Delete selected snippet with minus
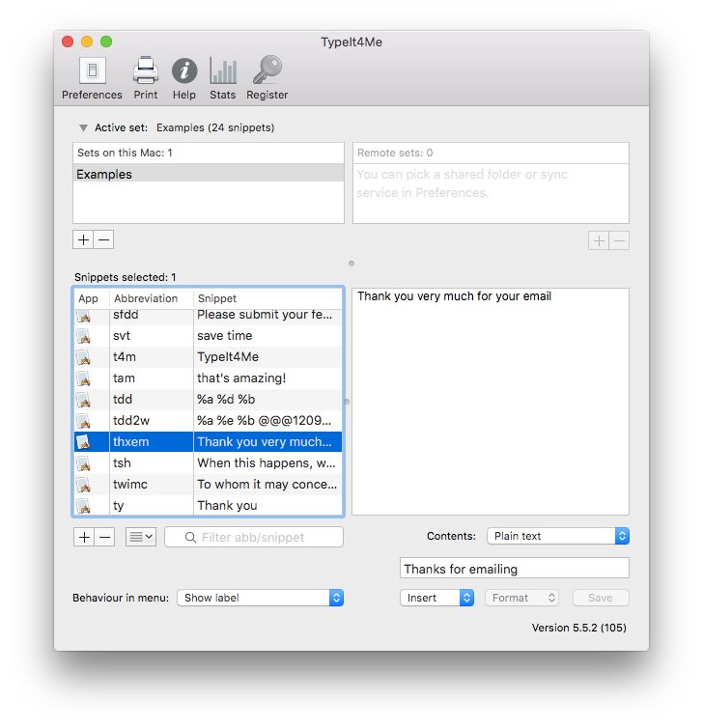 tap(105, 537)
